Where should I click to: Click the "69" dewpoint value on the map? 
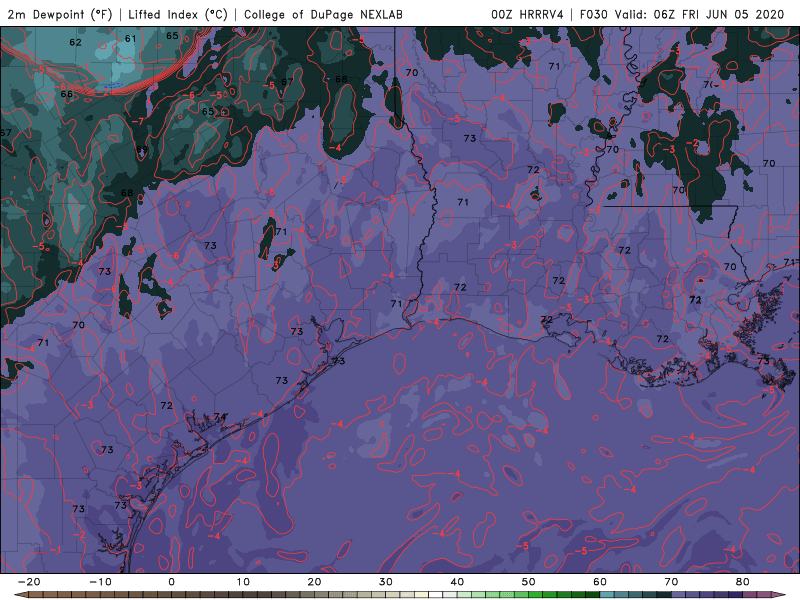pos(141,149)
